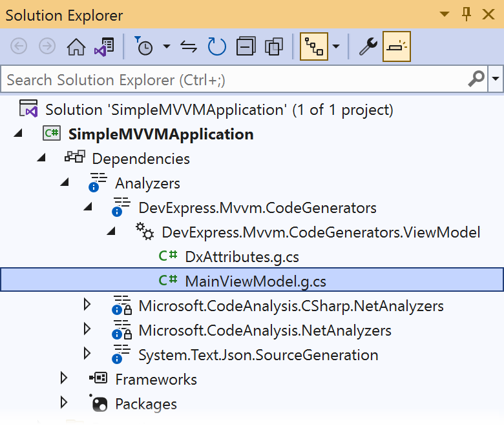
Task: Close the Solution Explorer panel
Action: point(488,14)
